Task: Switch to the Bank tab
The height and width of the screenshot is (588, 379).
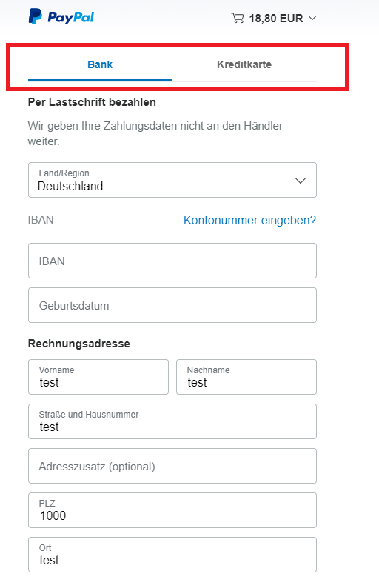Action: pyautogui.click(x=100, y=65)
